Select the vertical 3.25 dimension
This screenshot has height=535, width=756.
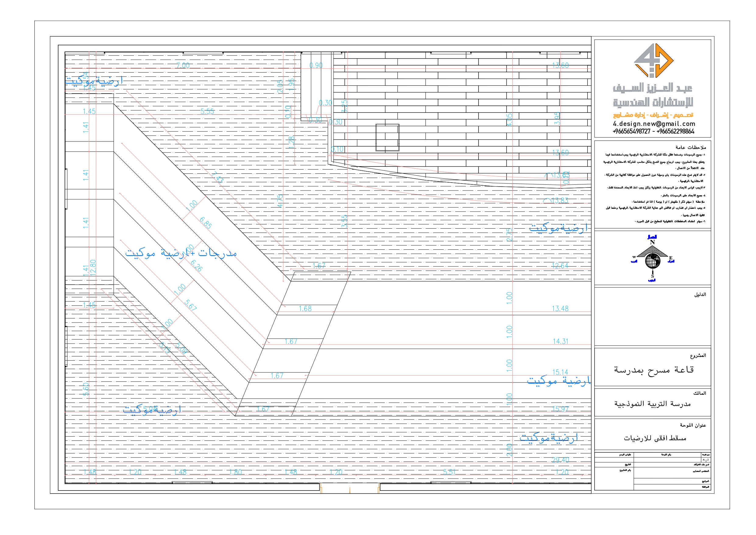[x=344, y=106]
